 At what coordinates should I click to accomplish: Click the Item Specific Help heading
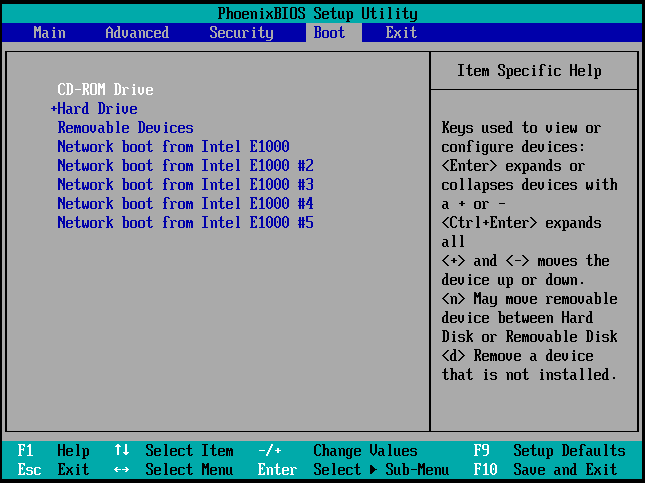pyautogui.click(x=529, y=71)
